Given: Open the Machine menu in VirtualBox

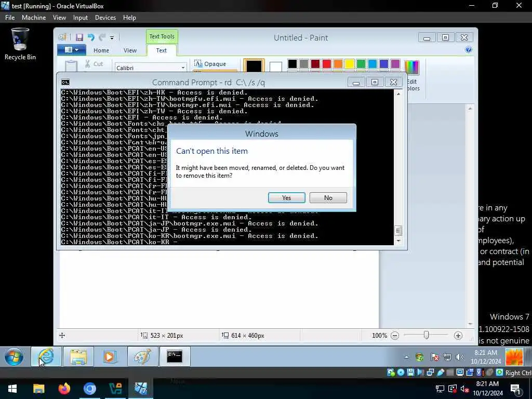Looking at the screenshot, I should click(34, 18).
